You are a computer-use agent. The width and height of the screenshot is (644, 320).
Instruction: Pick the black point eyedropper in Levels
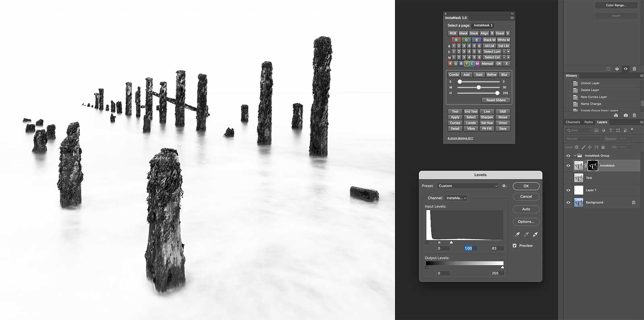517,234
